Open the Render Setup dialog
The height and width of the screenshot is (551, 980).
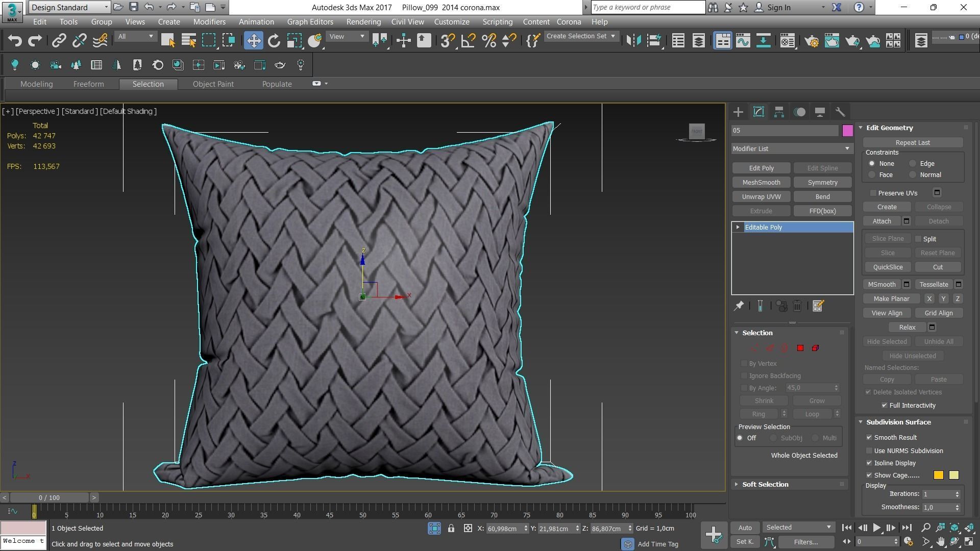[812, 41]
